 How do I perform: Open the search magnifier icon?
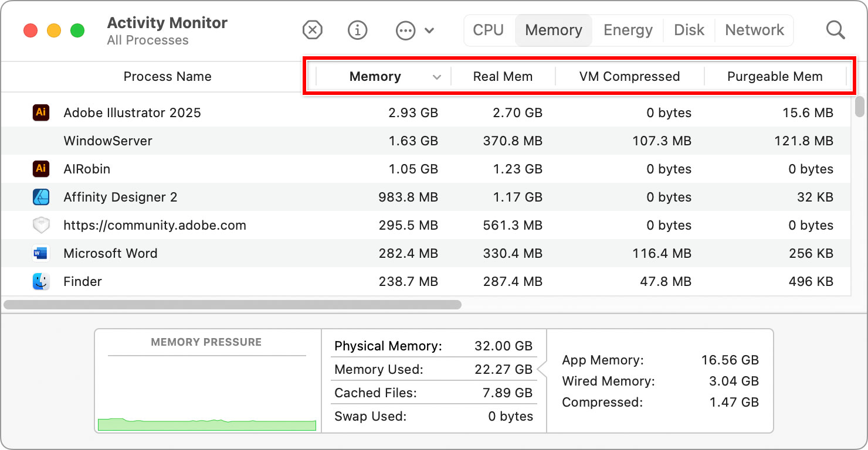point(835,30)
